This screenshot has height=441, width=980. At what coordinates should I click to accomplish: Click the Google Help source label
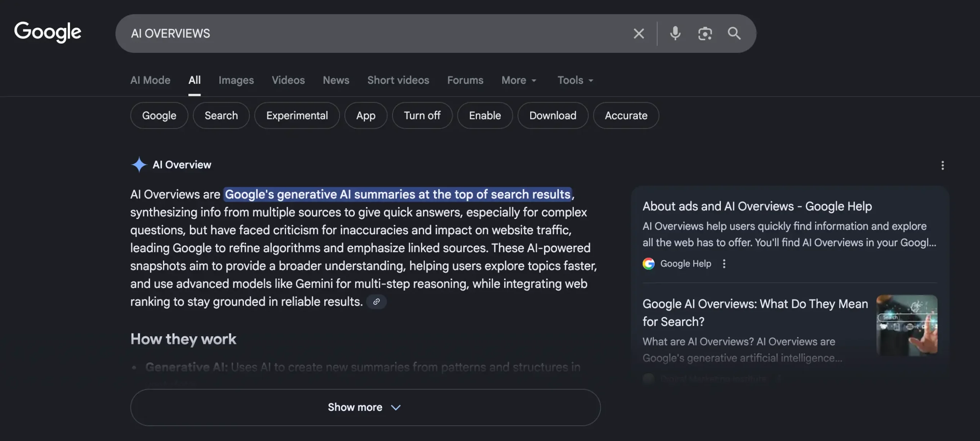[686, 263]
